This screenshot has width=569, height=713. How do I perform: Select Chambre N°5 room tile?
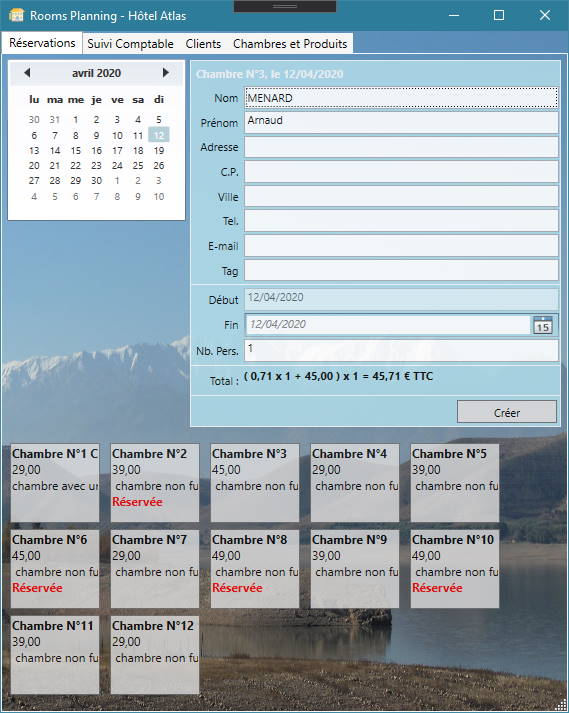[x=455, y=482]
